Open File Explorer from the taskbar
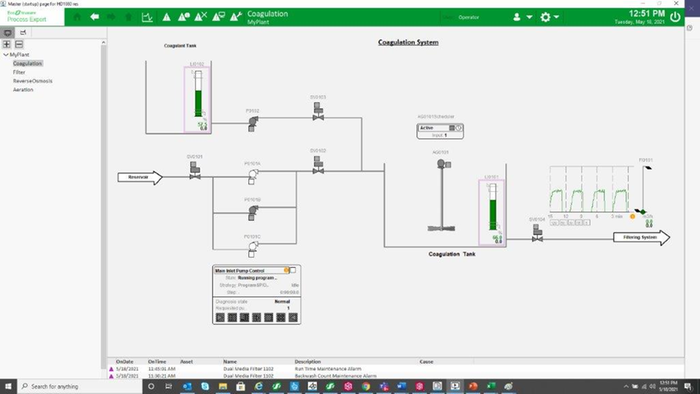The height and width of the screenshot is (394, 700). (x=223, y=386)
